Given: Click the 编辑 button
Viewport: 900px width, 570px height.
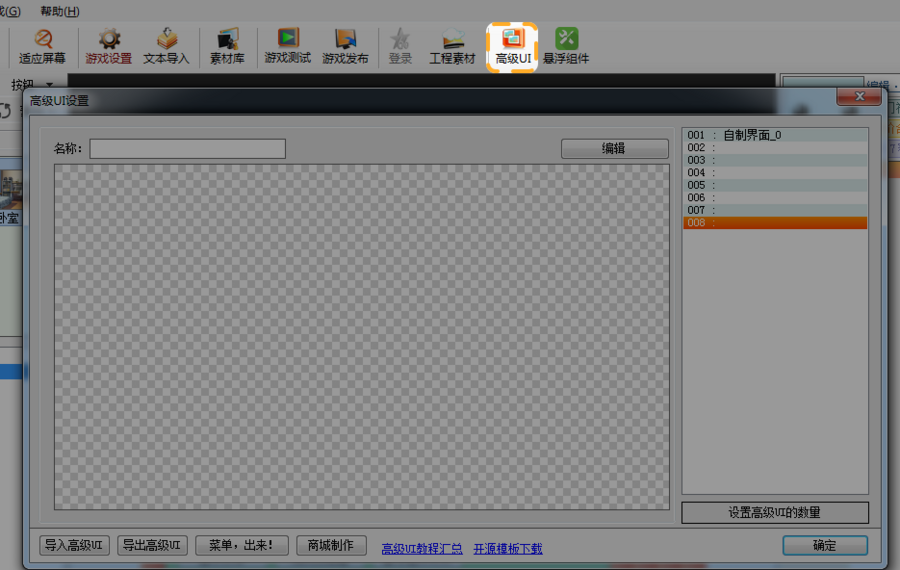Looking at the screenshot, I should coord(614,148).
